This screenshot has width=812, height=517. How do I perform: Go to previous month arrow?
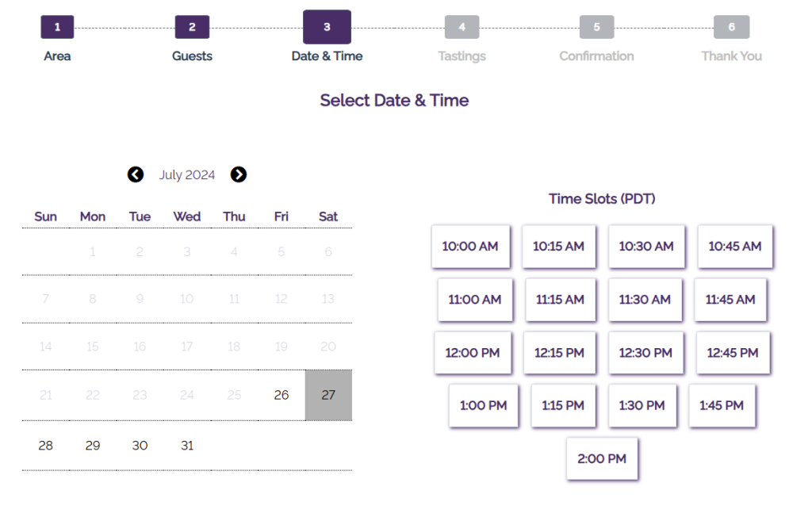(x=136, y=174)
